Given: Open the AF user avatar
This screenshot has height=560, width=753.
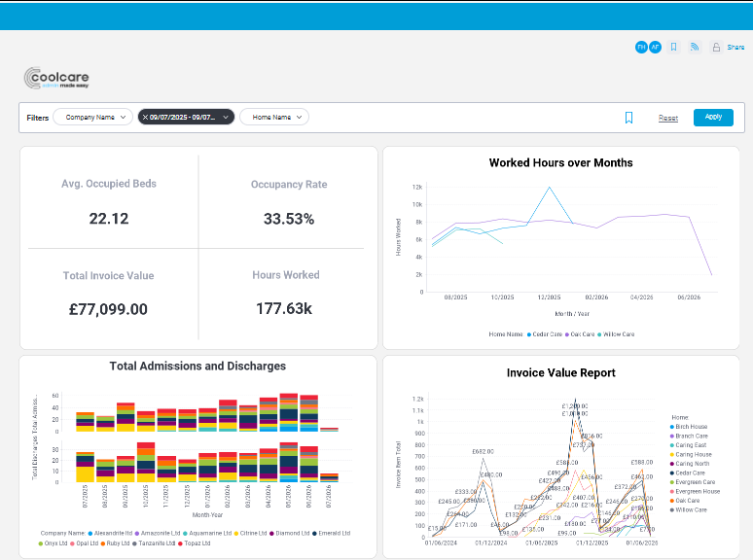Looking at the screenshot, I should (655, 47).
